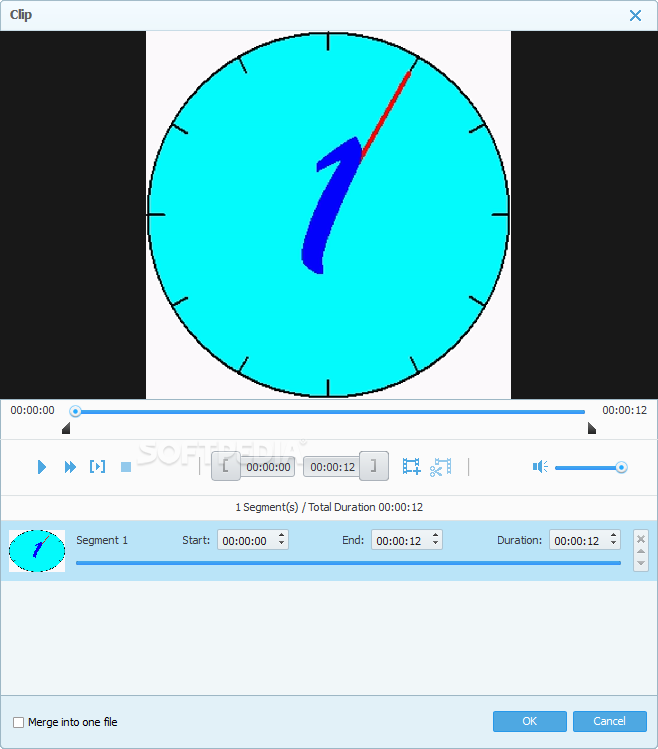Click the fast-forward double-arrow button

[x=70, y=467]
